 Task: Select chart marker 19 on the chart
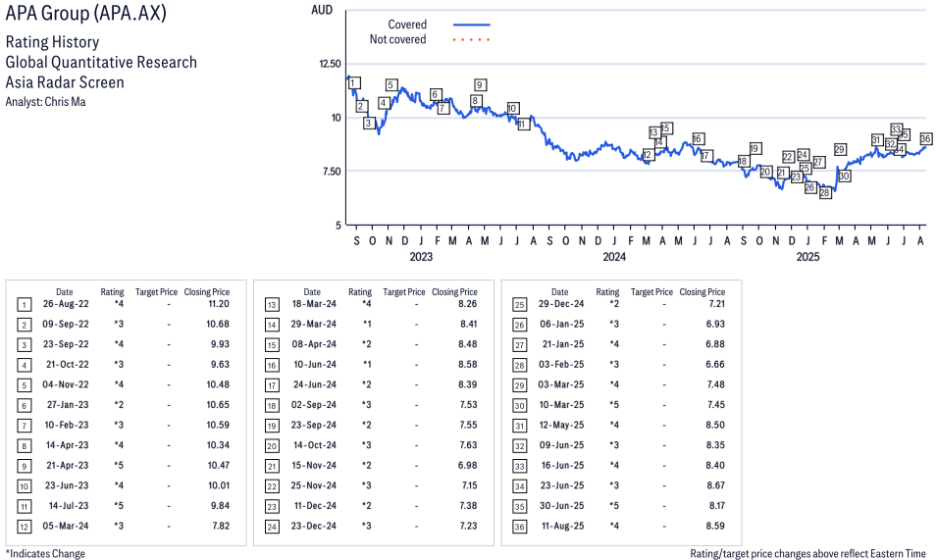[755, 148]
